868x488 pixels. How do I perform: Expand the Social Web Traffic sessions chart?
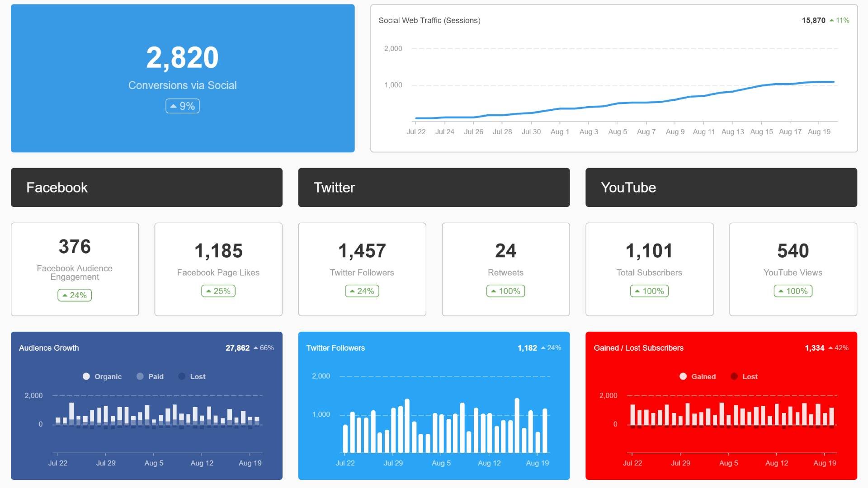click(x=430, y=20)
